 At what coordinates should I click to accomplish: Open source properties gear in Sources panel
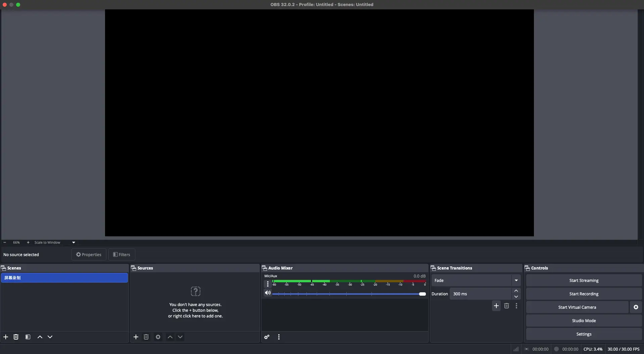point(158,337)
